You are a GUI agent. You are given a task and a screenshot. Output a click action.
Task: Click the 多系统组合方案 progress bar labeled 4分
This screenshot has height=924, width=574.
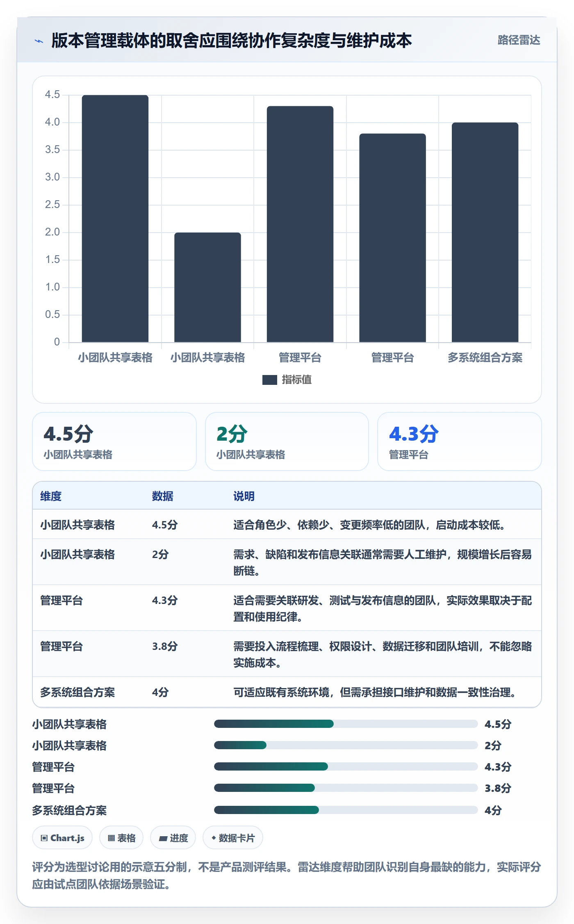point(346,810)
